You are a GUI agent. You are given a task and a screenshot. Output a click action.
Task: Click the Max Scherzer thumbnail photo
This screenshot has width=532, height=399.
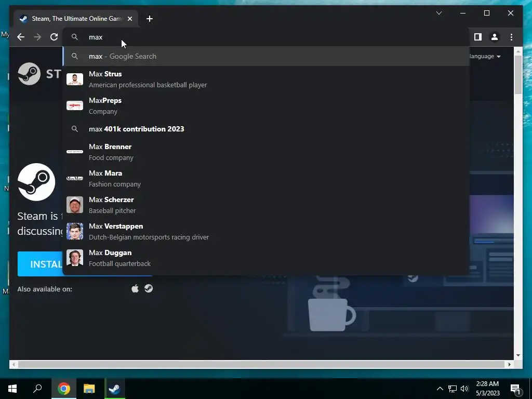pyautogui.click(x=75, y=205)
